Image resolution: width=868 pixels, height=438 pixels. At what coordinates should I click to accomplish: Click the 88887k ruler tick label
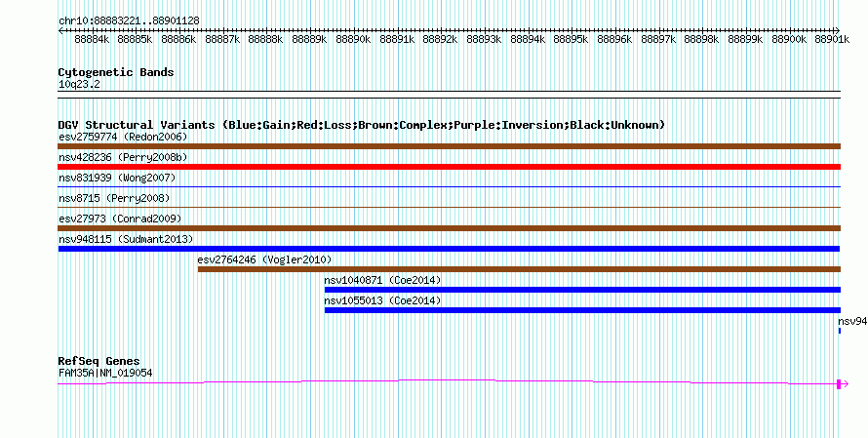(x=222, y=39)
